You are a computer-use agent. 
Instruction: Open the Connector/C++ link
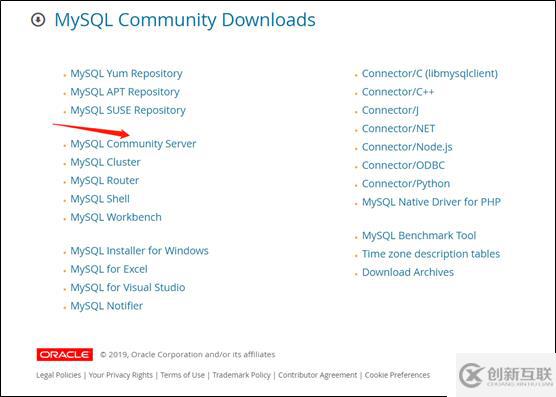tap(398, 92)
